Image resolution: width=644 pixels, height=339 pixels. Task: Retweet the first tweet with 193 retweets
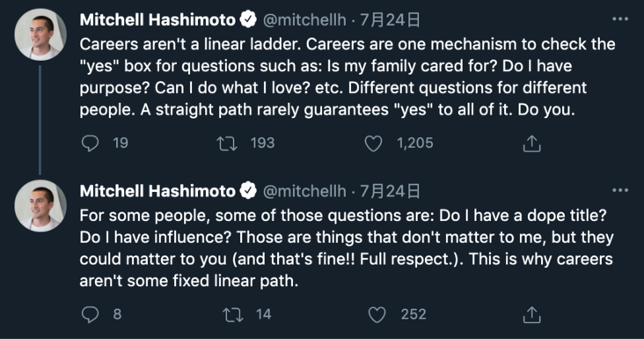tap(227, 144)
